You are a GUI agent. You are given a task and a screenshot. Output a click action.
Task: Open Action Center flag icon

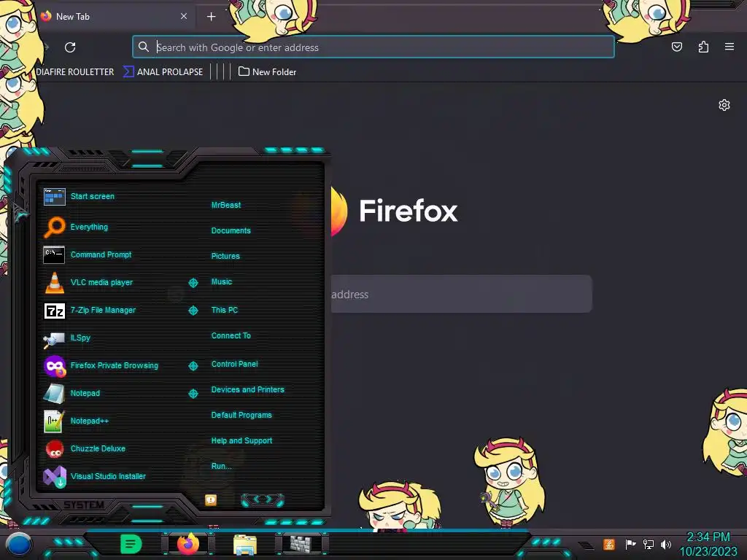click(x=630, y=544)
